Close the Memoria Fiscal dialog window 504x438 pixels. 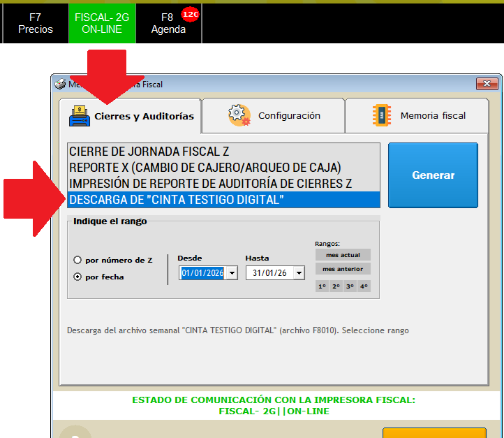[487, 84]
